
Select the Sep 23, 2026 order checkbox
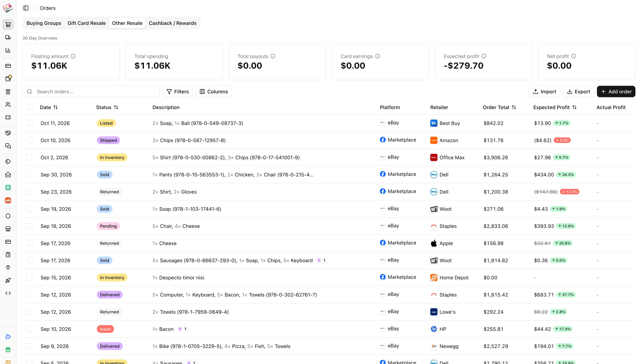[30, 192]
